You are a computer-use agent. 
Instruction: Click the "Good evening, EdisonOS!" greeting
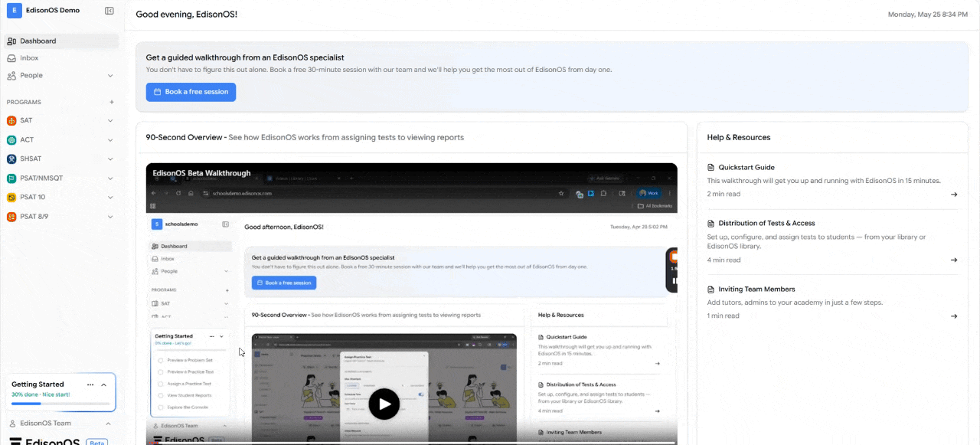[186, 15]
